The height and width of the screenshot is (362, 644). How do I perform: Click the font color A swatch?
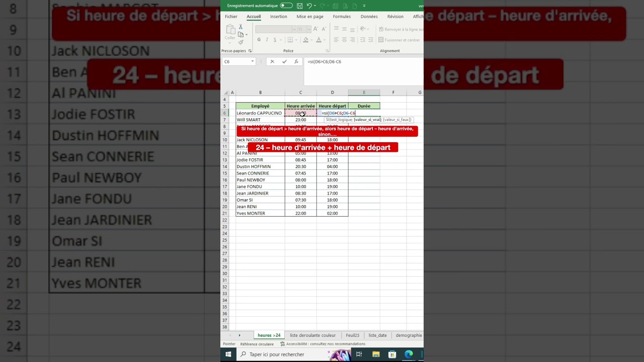click(x=318, y=40)
